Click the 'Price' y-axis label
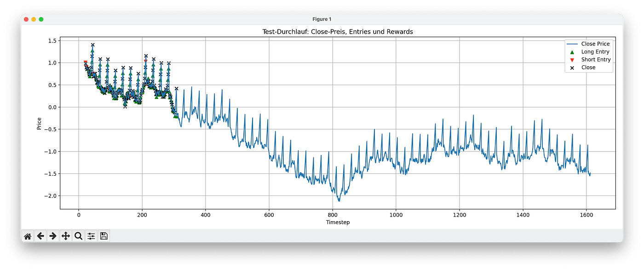644x270 pixels. click(39, 123)
